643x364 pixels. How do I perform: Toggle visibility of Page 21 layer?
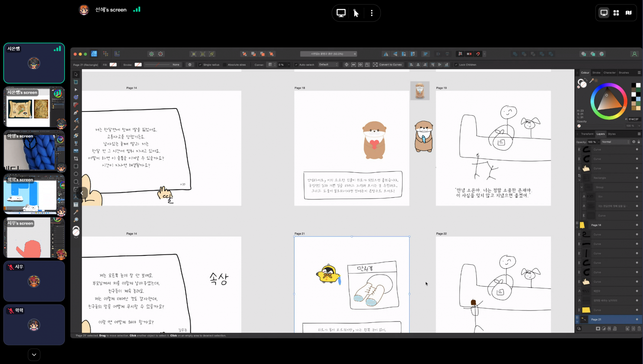[x=637, y=320]
